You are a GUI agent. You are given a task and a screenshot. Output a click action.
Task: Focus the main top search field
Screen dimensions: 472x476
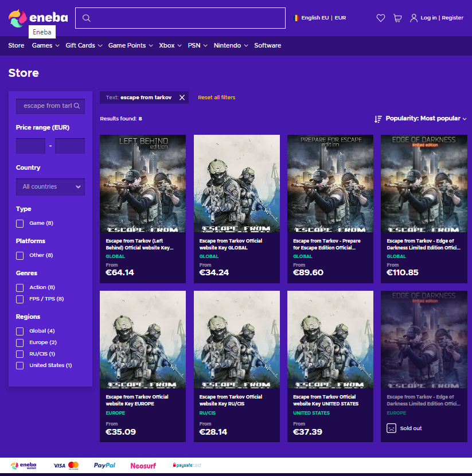(180, 18)
